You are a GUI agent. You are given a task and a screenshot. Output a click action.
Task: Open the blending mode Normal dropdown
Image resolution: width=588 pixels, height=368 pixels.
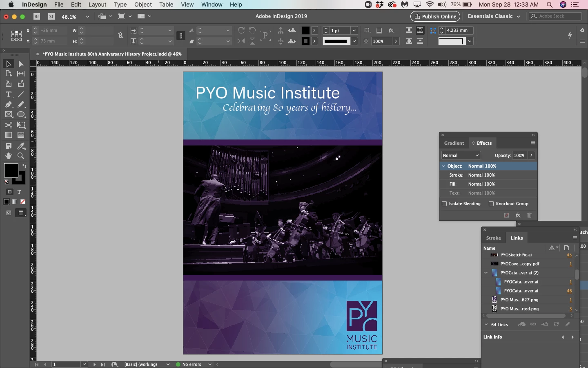(x=461, y=155)
